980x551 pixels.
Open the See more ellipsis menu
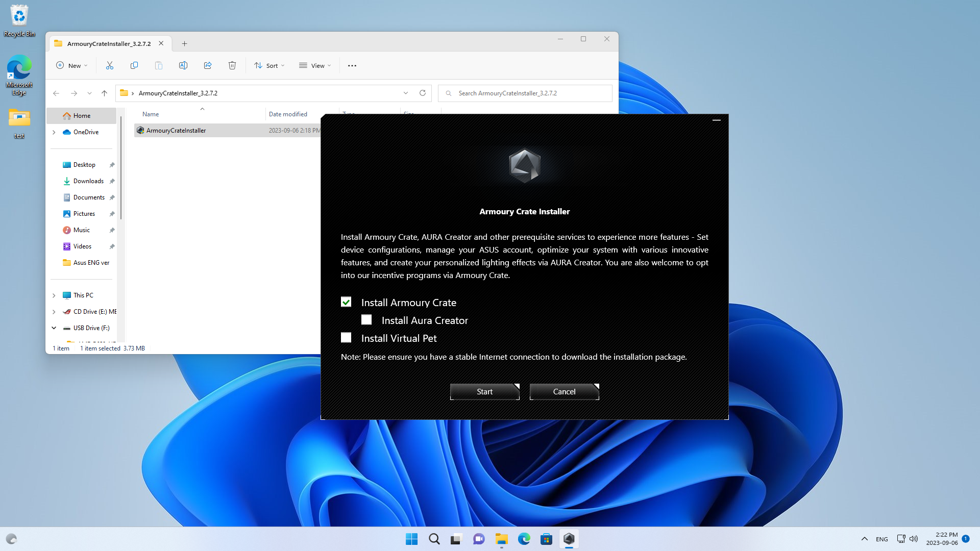352,65
